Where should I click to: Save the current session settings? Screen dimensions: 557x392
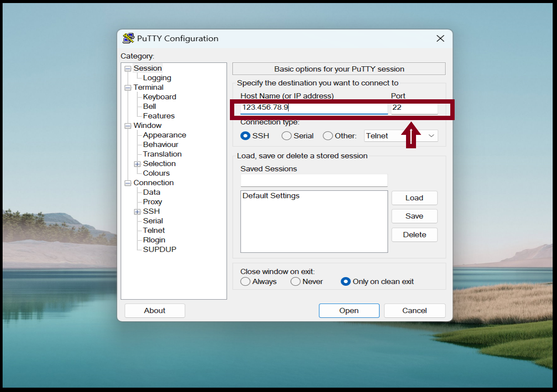point(414,216)
